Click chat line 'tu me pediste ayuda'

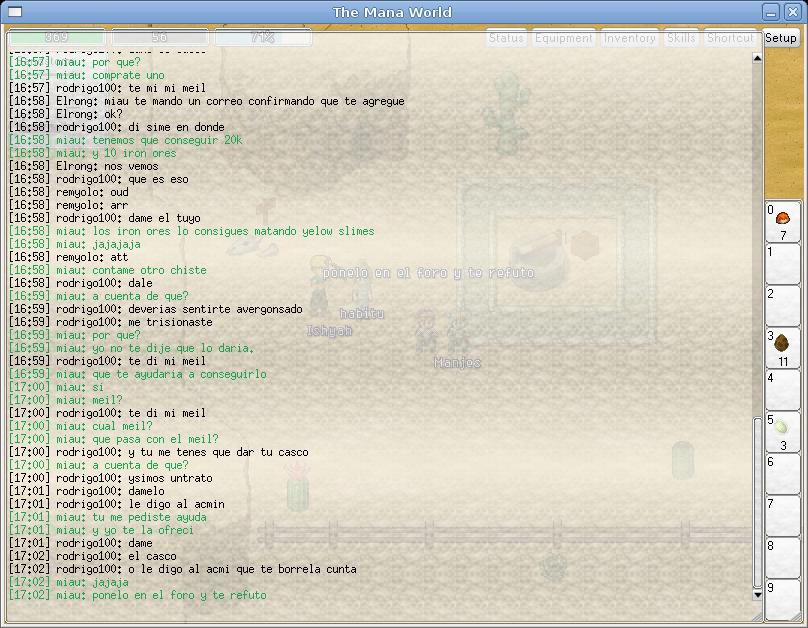click(x=107, y=517)
